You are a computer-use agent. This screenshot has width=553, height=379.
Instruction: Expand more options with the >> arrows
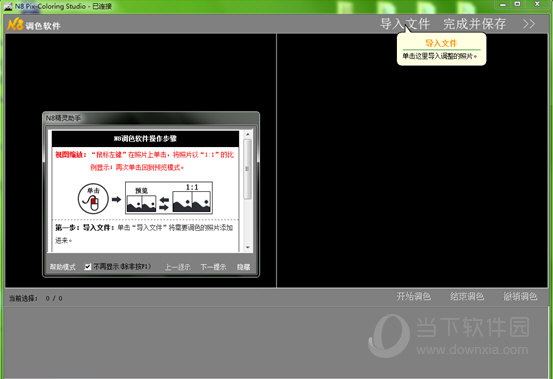click(529, 24)
